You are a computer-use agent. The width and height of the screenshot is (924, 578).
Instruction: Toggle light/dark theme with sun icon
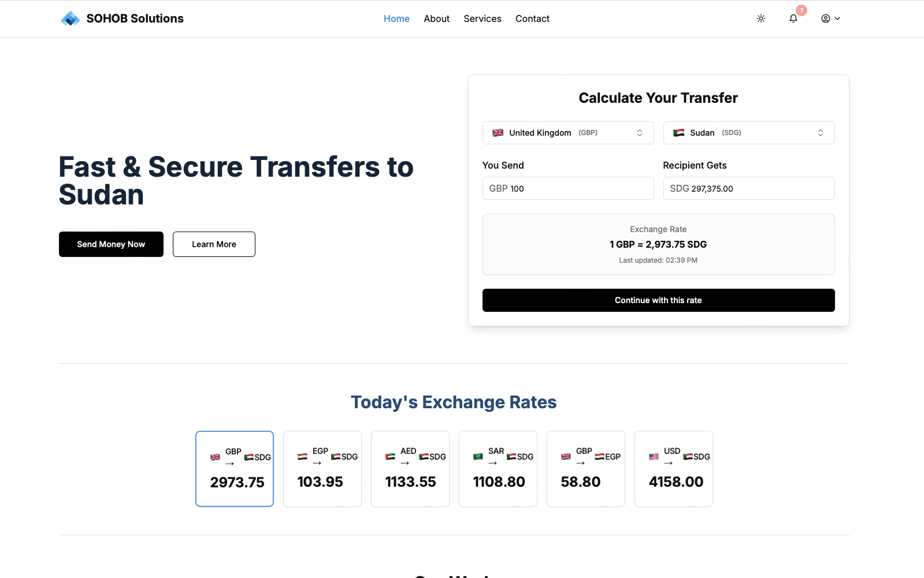click(x=760, y=18)
